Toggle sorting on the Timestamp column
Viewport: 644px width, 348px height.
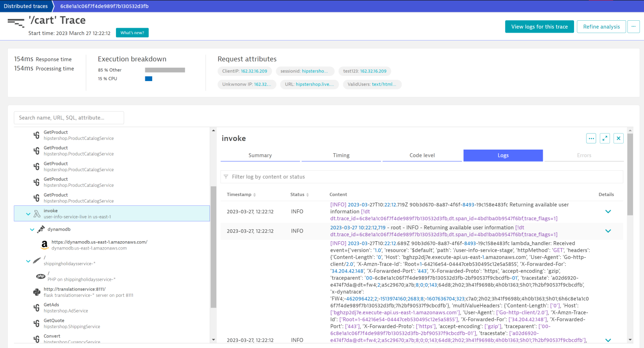(254, 194)
